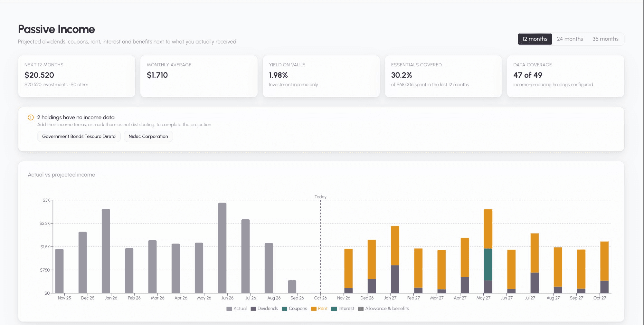This screenshot has height=325, width=644.
Task: Toggle the Allowance & benefits legend series
Action: pos(384,309)
